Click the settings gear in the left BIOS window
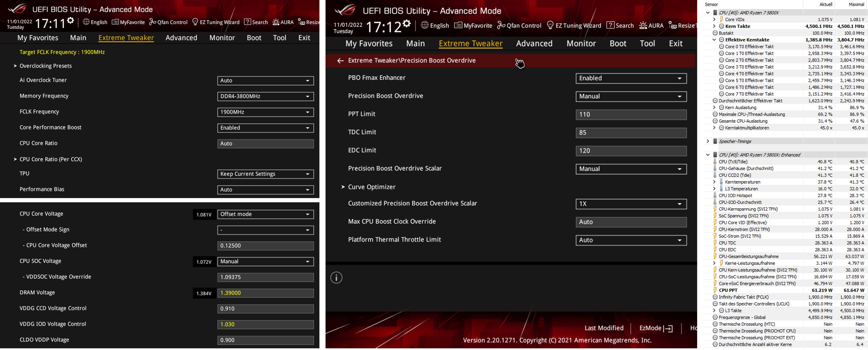 pyautogui.click(x=70, y=21)
